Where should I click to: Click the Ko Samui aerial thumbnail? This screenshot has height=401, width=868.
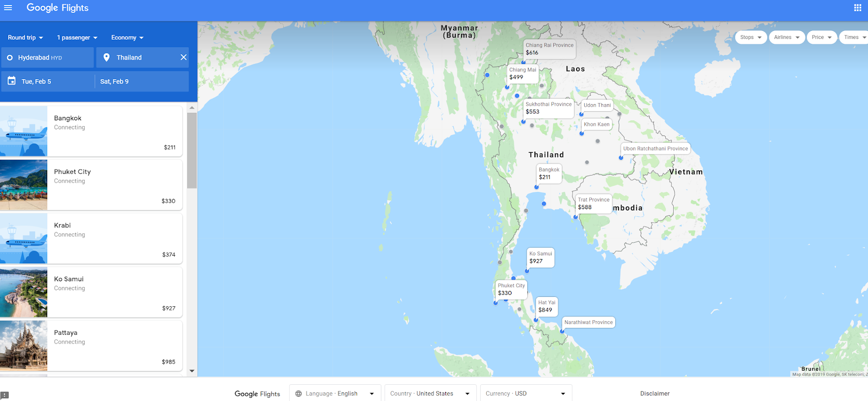(x=23, y=293)
